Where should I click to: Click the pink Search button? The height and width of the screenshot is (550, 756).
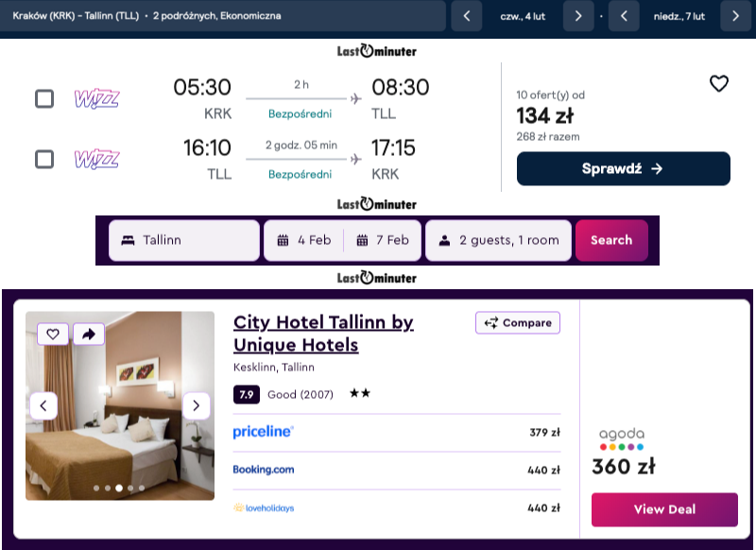(x=611, y=240)
